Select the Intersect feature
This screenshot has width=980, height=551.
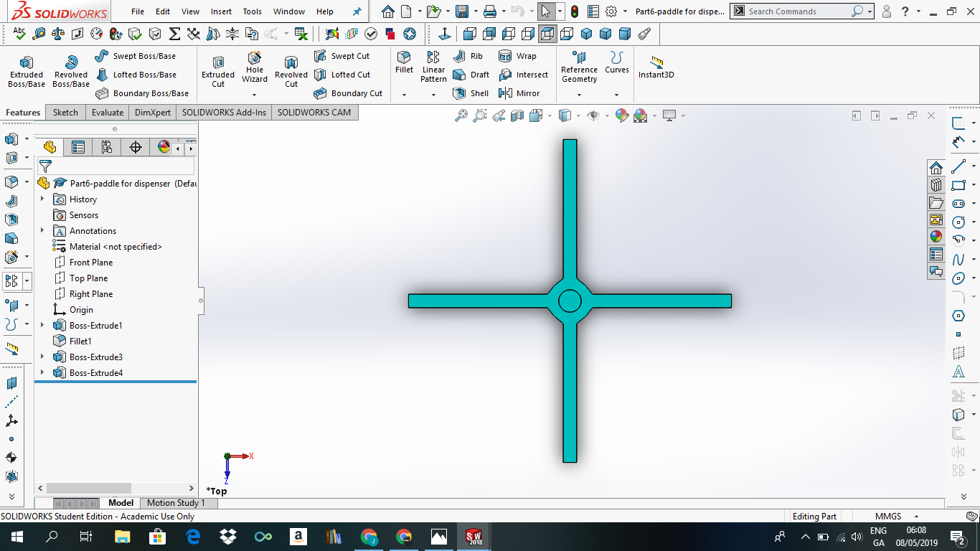coord(523,75)
